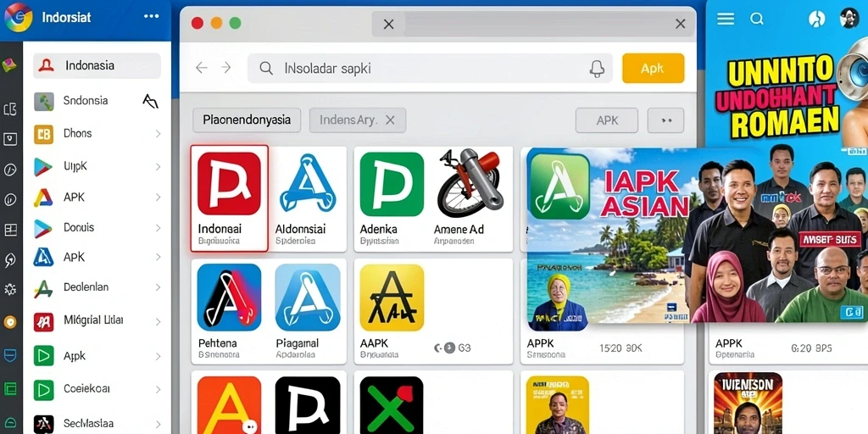Open the Amene Ad bicycle icon
Screen dimensions: 868x434
coord(470,183)
